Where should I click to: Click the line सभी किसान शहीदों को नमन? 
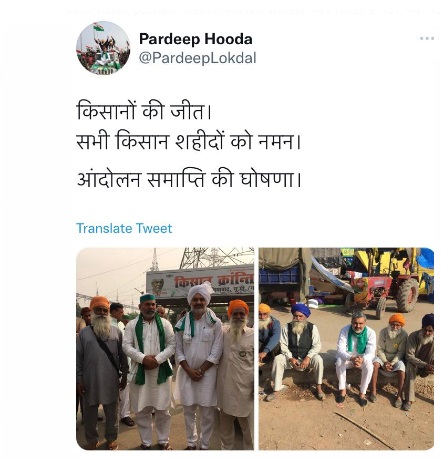click(x=189, y=141)
